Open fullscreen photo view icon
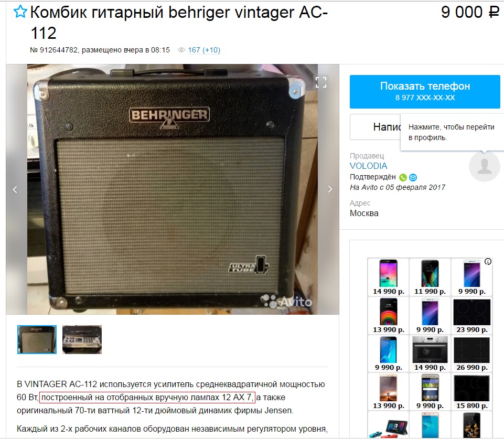 click(321, 82)
